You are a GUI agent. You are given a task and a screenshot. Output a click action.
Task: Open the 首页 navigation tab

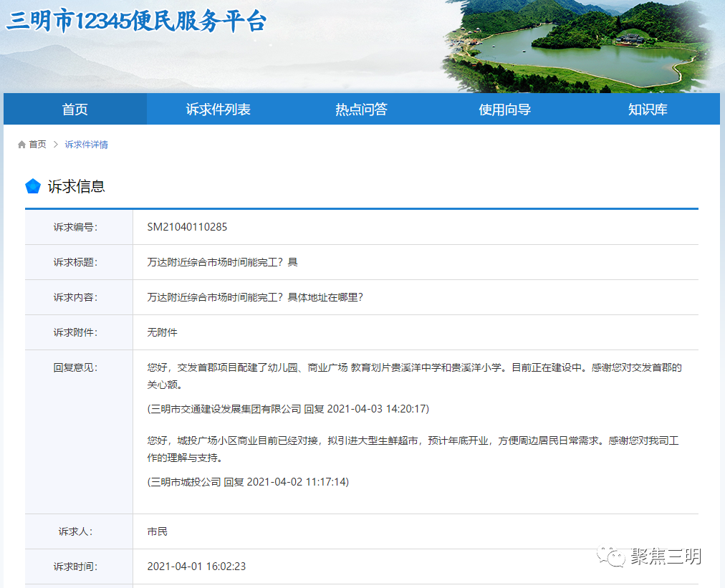pyautogui.click(x=75, y=109)
